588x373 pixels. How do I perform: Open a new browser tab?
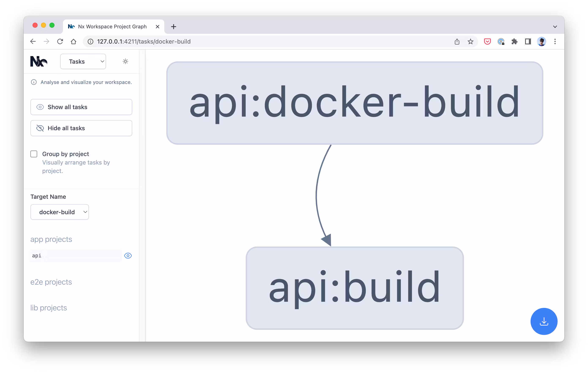173,27
